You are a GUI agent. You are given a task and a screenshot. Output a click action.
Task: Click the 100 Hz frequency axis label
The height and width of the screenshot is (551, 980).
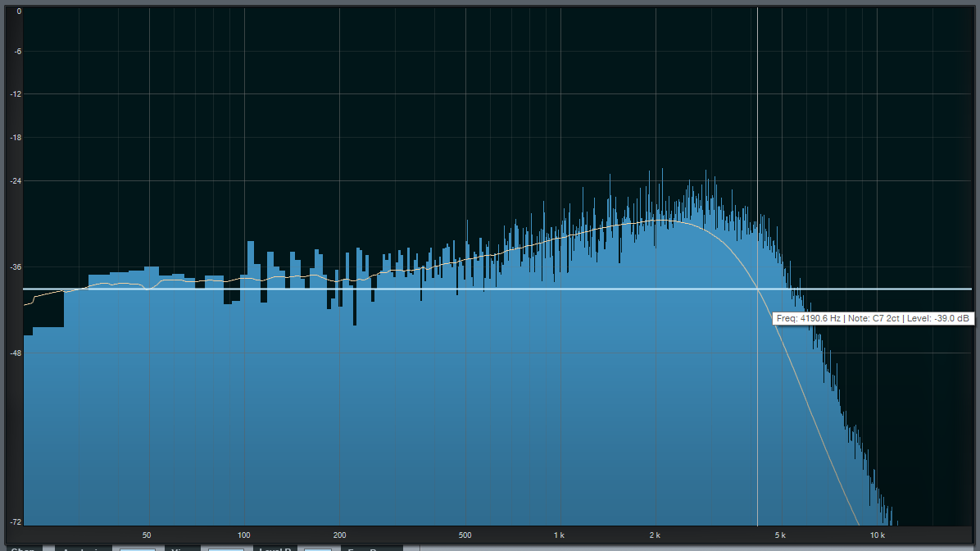click(243, 535)
